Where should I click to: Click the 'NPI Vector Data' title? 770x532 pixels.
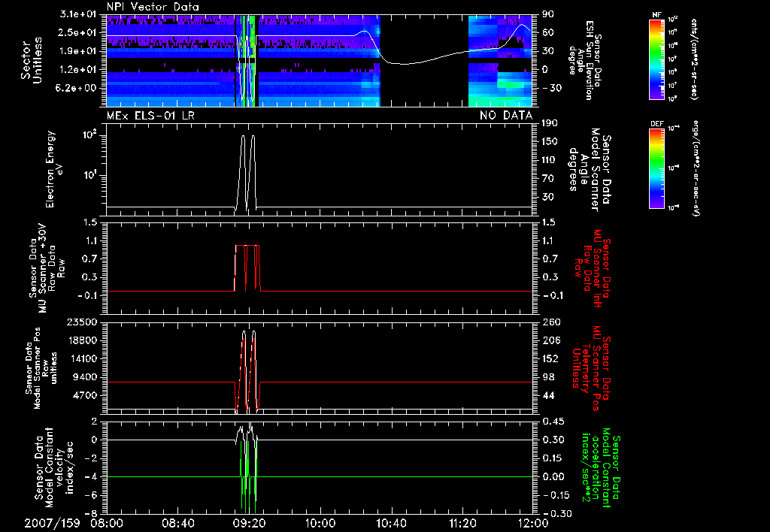point(153,7)
